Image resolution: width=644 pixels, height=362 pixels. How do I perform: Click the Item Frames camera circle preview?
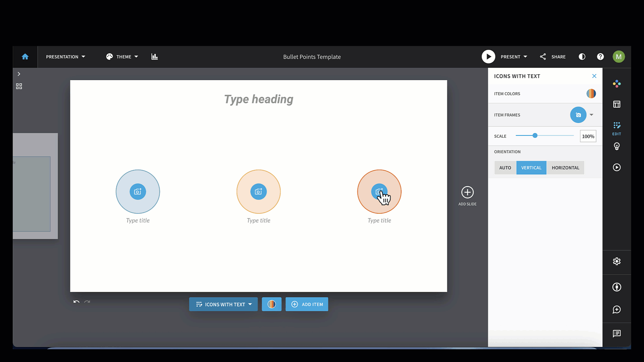pos(578,115)
